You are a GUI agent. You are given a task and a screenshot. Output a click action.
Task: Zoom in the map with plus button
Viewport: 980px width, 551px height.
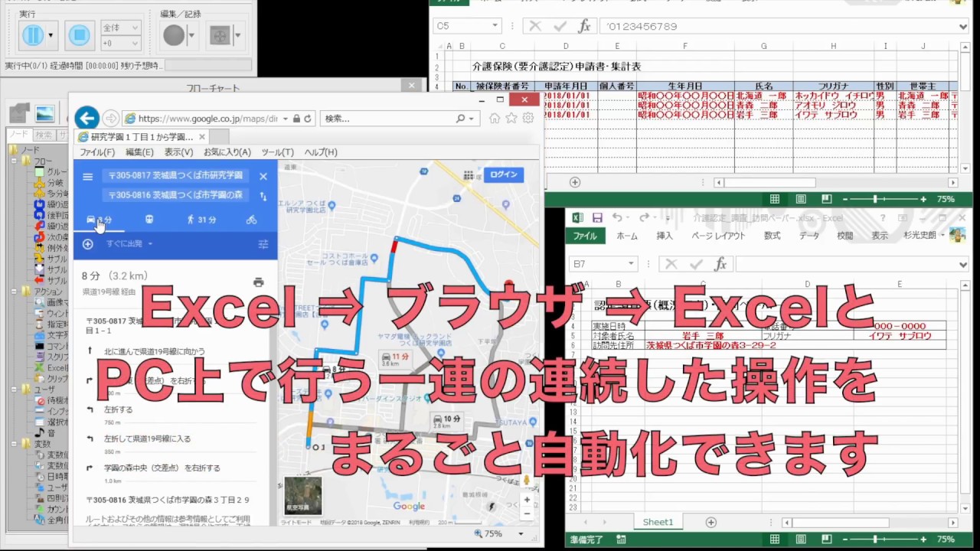tap(528, 500)
